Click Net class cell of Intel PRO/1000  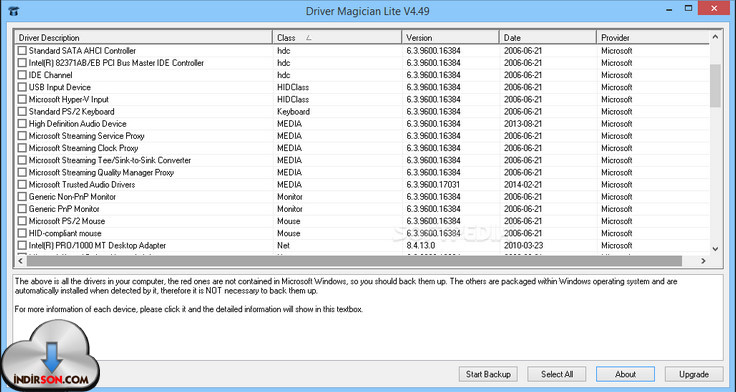tap(284, 246)
